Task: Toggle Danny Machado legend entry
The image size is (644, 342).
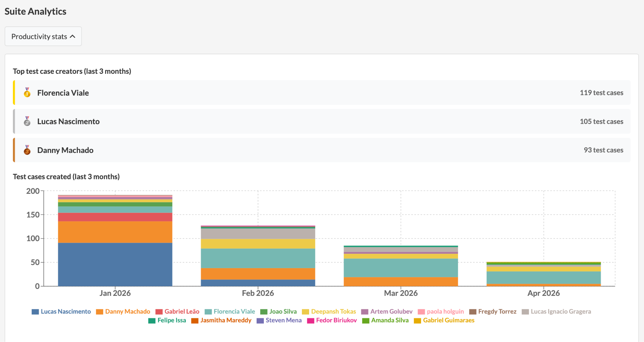Action: pyautogui.click(x=127, y=312)
